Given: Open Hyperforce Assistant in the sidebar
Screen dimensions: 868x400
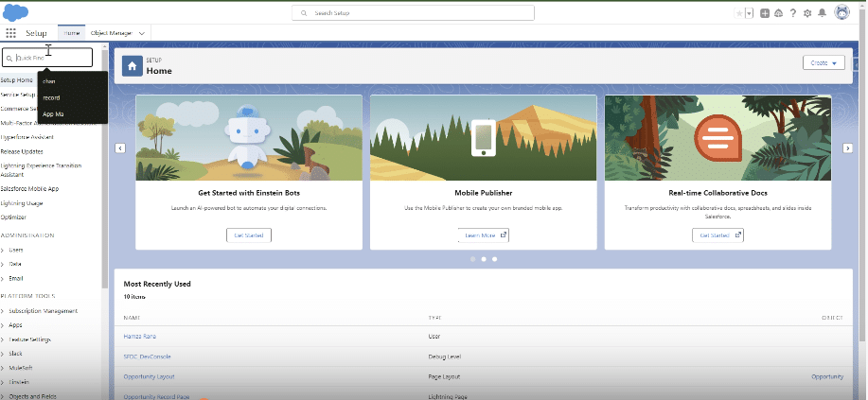Looking at the screenshot, I should pyautogui.click(x=27, y=137).
